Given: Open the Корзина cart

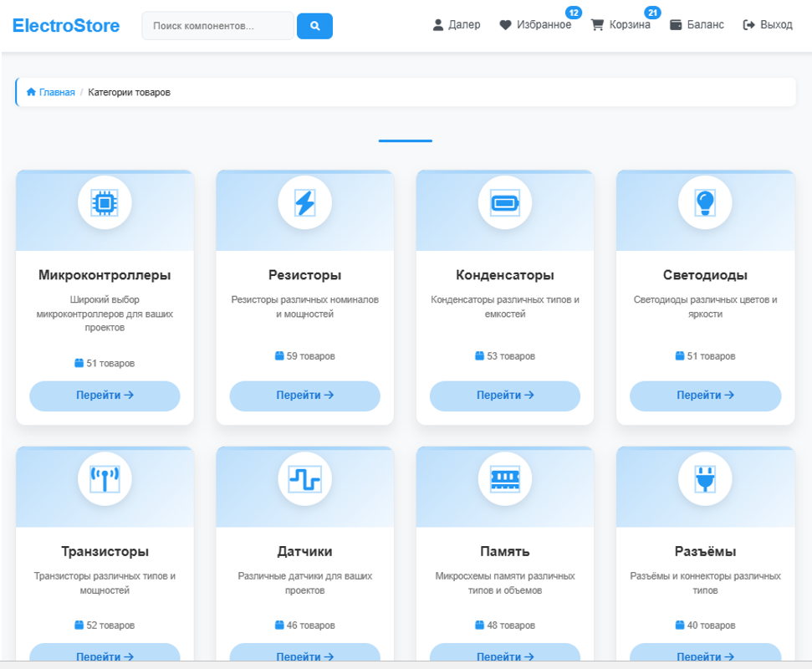Looking at the screenshot, I should (x=620, y=24).
